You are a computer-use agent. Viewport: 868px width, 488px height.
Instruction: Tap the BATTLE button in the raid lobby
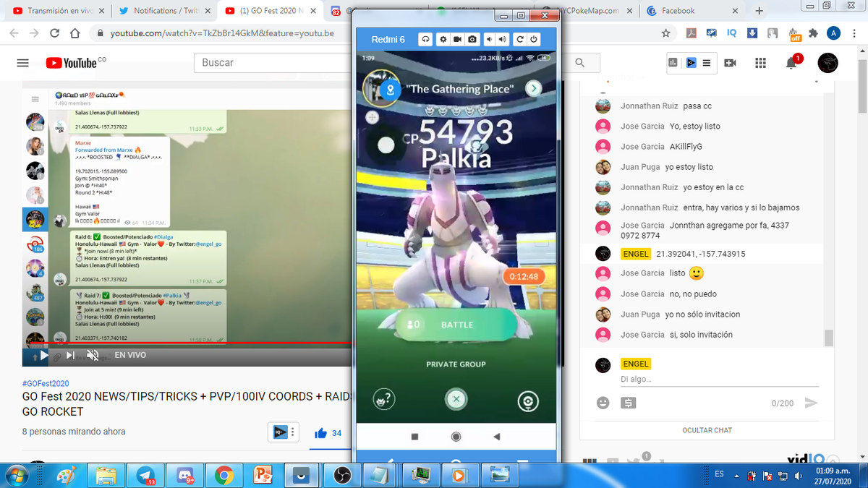coord(456,325)
